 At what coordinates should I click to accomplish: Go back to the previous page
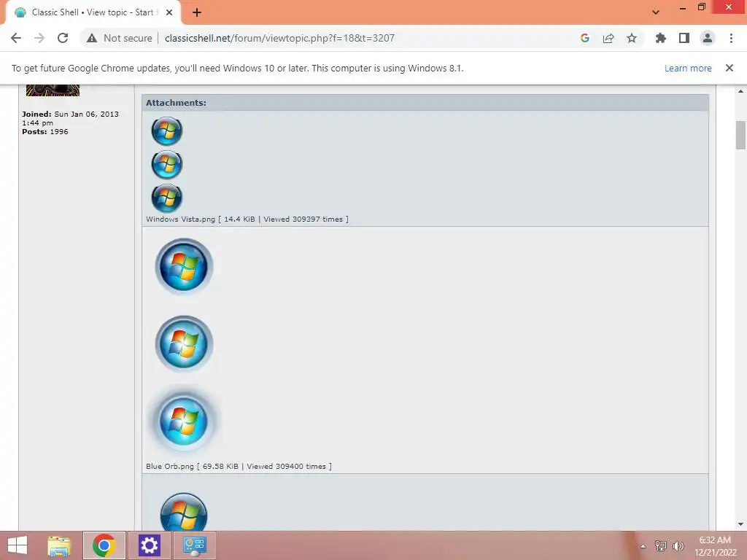[16, 38]
